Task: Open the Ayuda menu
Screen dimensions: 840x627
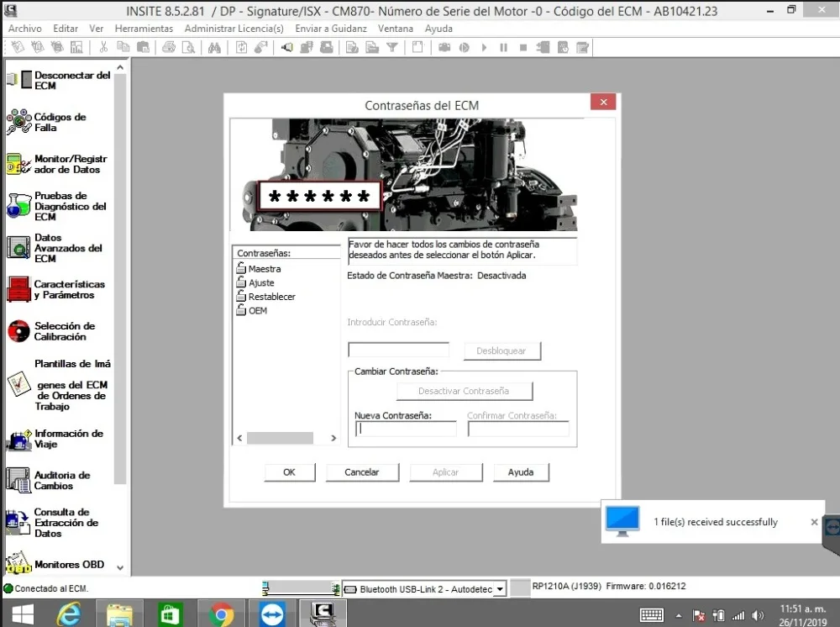Action: click(438, 29)
